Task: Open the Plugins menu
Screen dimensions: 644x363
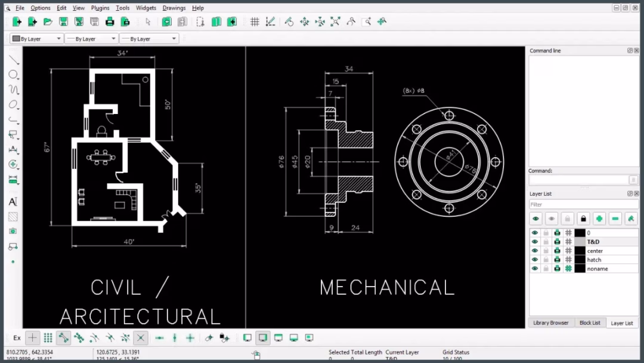Action: (x=100, y=8)
